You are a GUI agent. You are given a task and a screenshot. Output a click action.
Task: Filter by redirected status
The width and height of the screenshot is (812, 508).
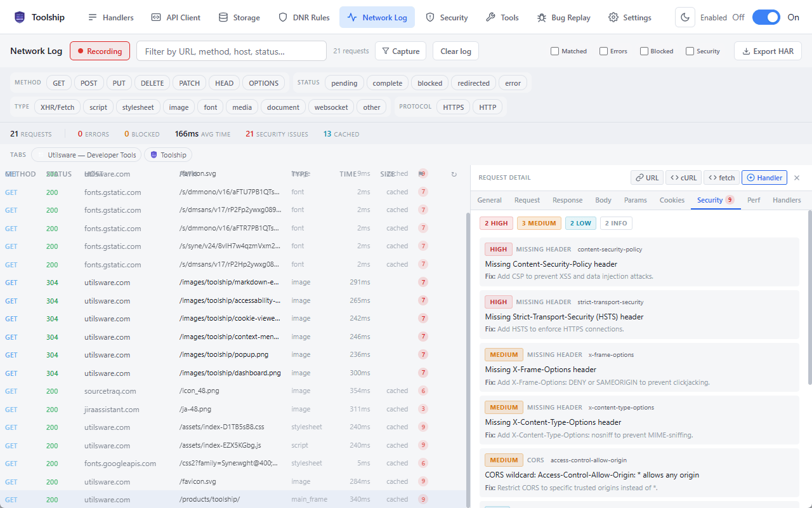tap(474, 83)
